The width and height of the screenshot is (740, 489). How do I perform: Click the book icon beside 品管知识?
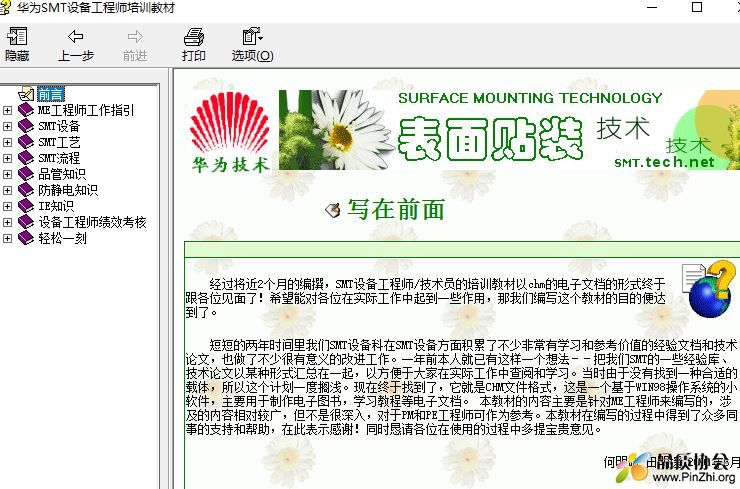(26, 174)
